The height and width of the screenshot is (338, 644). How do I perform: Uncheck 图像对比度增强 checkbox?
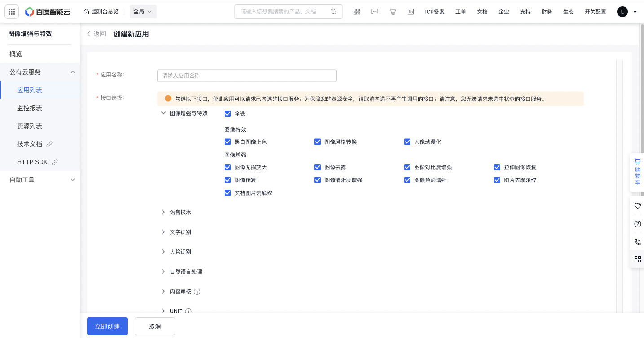(x=407, y=167)
